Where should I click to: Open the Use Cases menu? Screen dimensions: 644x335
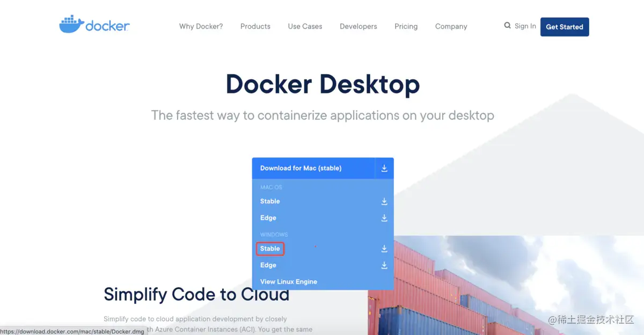click(305, 26)
